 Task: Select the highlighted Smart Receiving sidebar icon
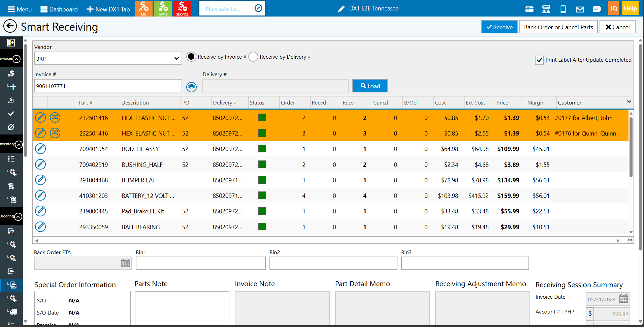(12, 285)
